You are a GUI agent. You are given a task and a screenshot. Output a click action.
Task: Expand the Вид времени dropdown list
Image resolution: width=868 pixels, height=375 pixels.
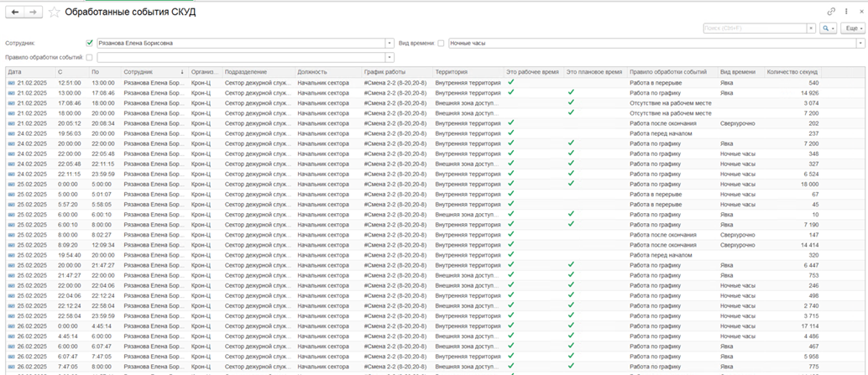860,43
